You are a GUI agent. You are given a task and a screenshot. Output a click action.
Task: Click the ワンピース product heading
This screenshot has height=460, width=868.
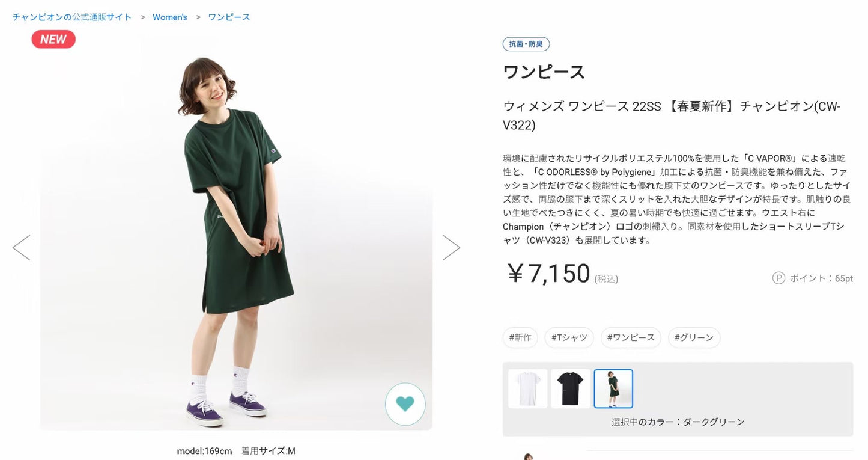tap(544, 72)
